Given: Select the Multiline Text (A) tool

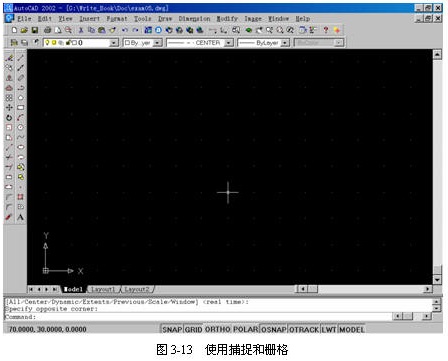Looking at the screenshot, I should [20, 218].
